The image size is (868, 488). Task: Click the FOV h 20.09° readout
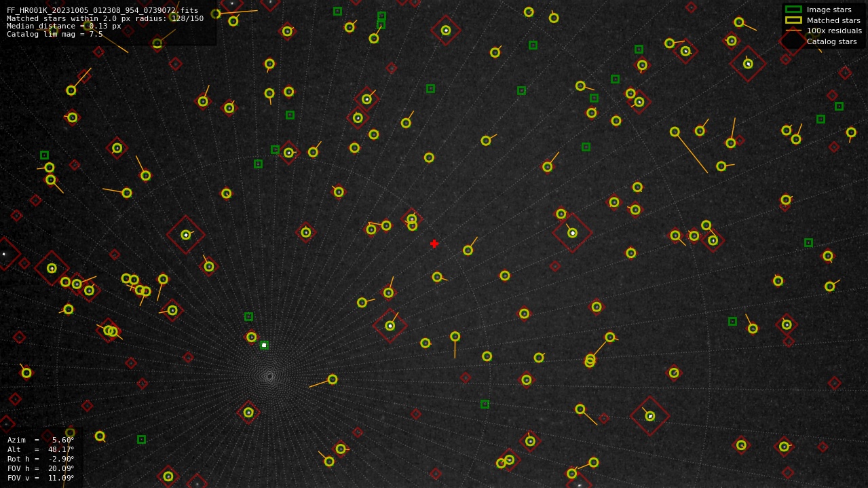pos(41,468)
